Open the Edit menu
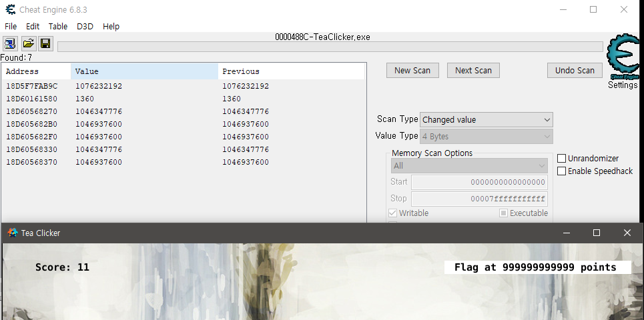Screen dimensions: 644x320 33,26
